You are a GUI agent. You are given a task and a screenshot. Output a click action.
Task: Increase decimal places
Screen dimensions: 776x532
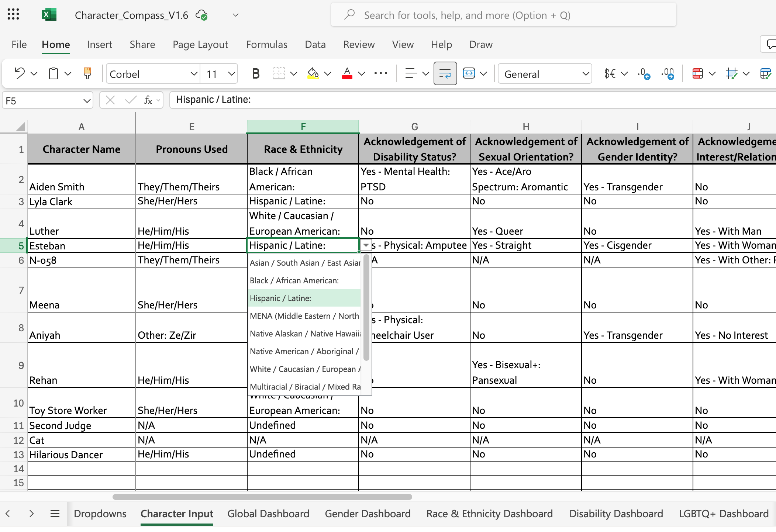(x=668, y=73)
